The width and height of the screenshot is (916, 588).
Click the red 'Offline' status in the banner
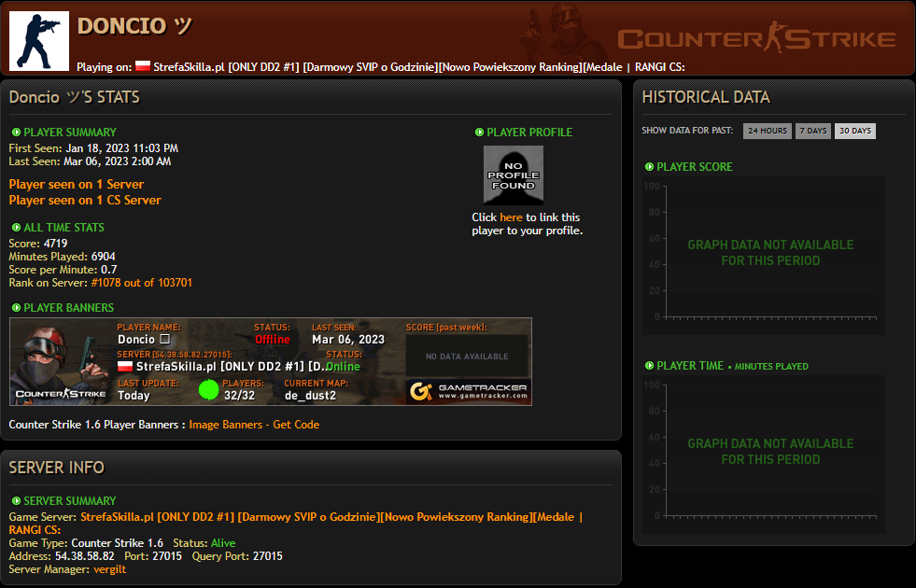(x=273, y=339)
